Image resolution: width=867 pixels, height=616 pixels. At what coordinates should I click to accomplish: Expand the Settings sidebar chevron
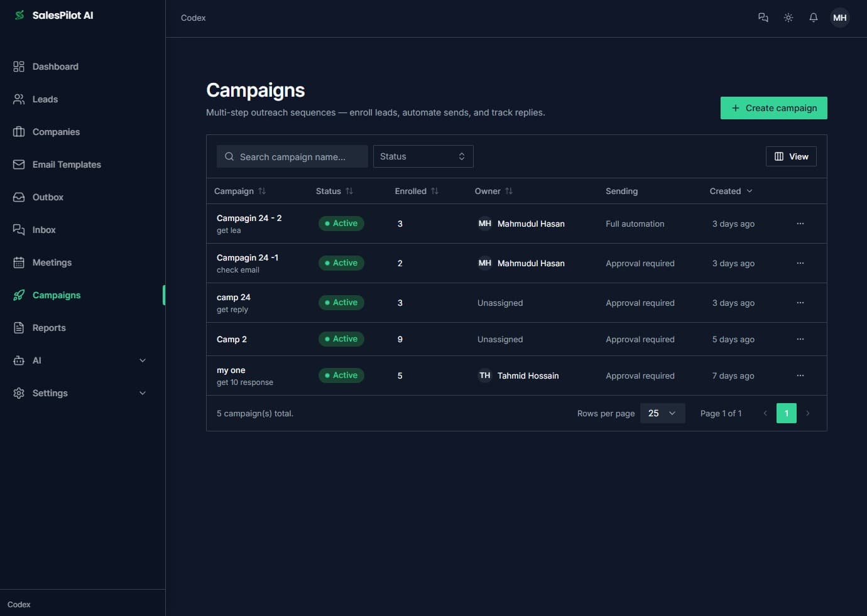pyautogui.click(x=143, y=393)
